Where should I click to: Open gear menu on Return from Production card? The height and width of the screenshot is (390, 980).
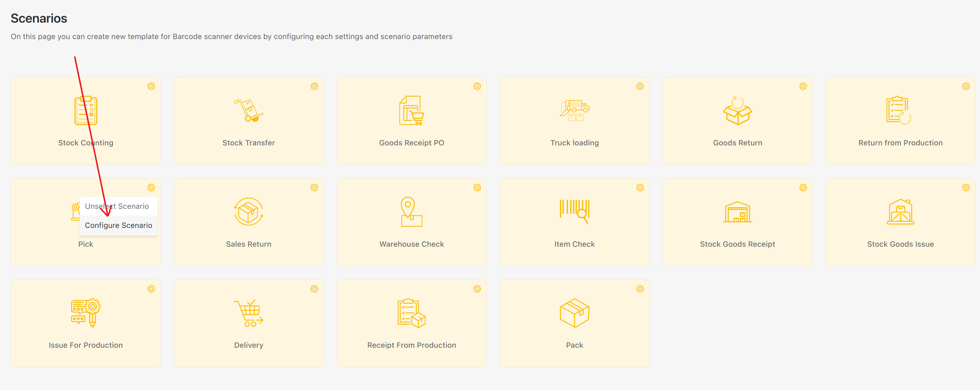(x=966, y=86)
